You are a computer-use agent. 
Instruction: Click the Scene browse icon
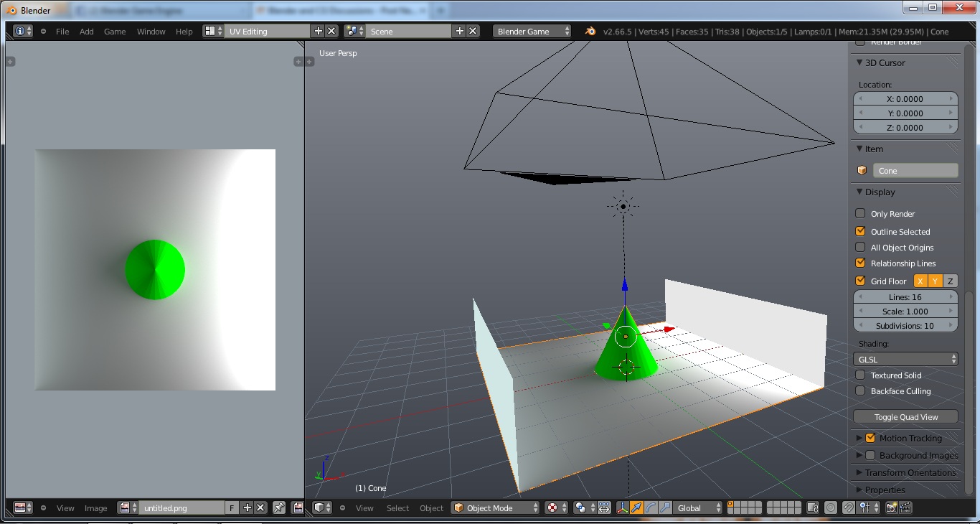354,32
